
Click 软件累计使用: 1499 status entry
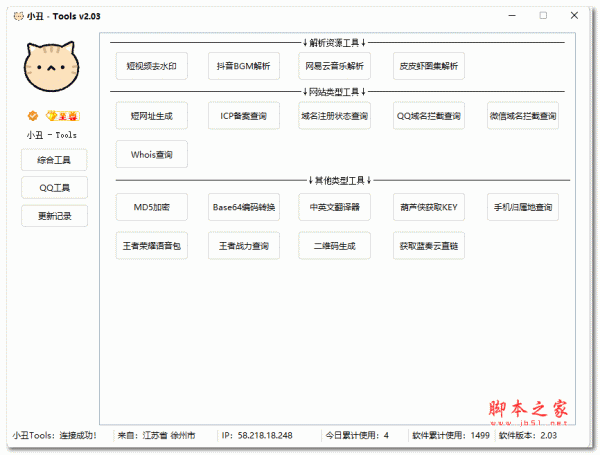point(451,435)
